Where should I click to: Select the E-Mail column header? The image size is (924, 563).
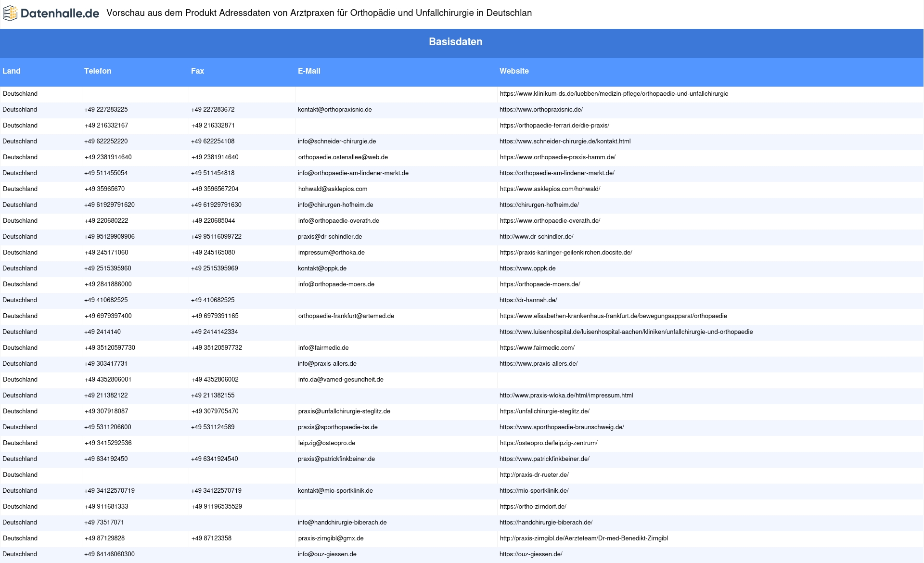309,71
